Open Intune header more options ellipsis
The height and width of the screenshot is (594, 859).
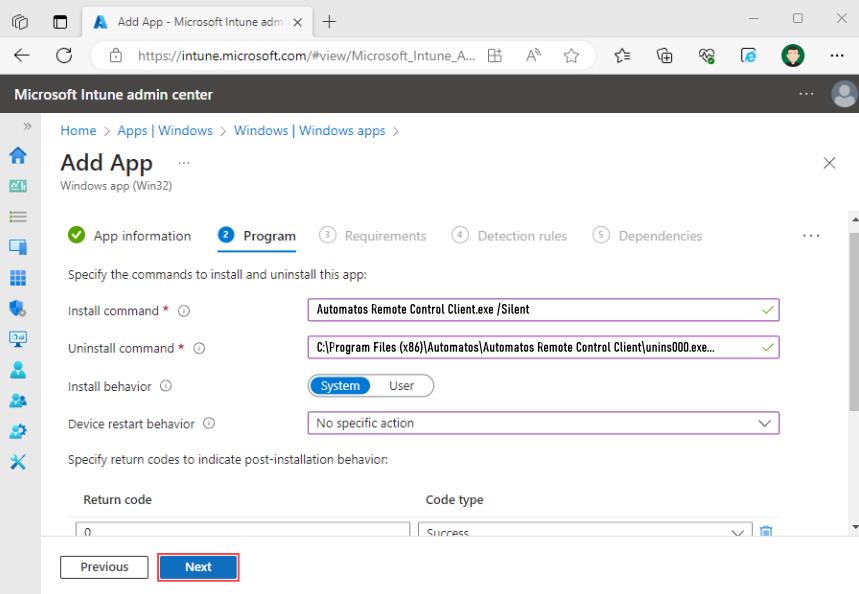pos(806,94)
